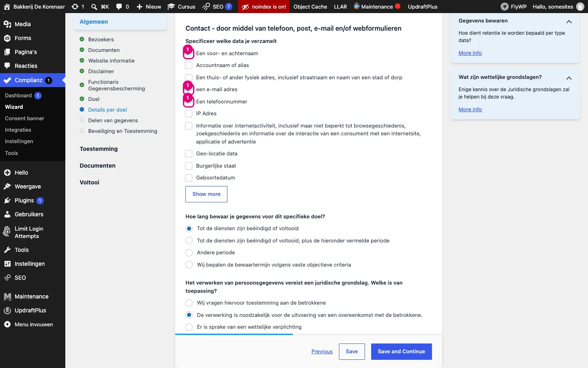Screen dimensions: 588x368
Task: Click the Menu invouwen collapse arrow icon
Action: click(7, 324)
